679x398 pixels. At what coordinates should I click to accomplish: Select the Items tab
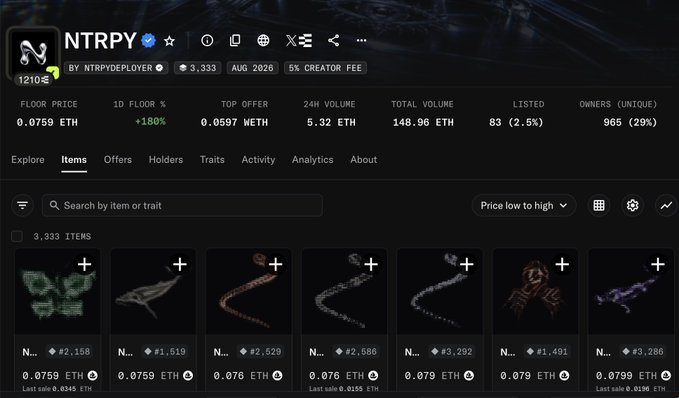[x=74, y=160]
